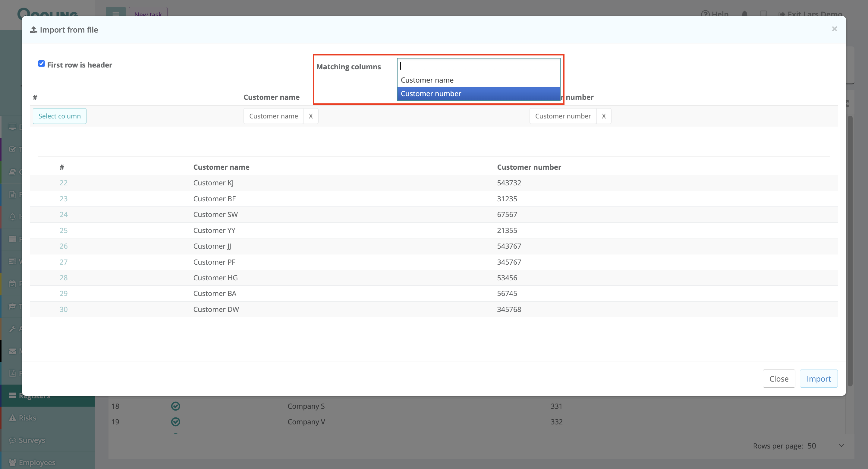Click the upload icon beside Import from file

coord(33,30)
